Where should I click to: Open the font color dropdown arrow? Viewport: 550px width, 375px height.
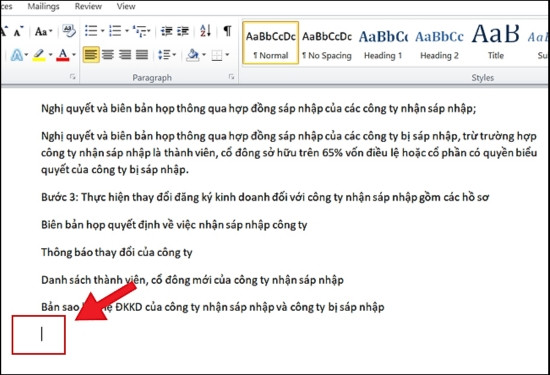(x=74, y=55)
